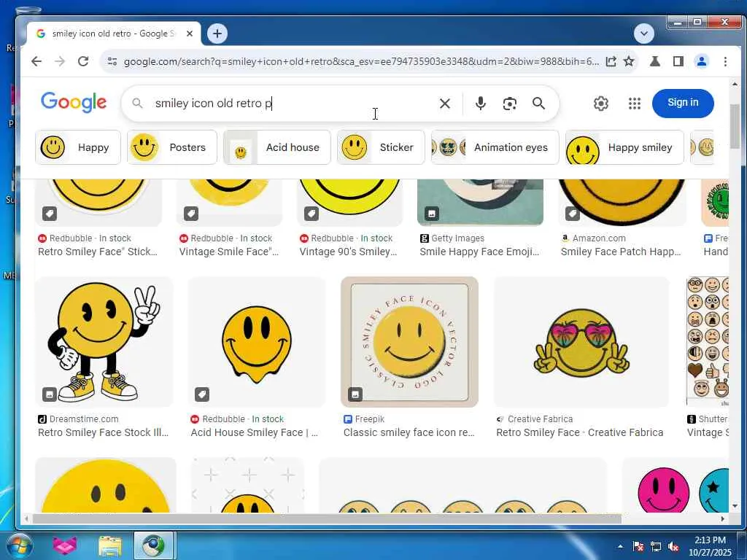
Task: Submit search with magnifier button
Action: 539,104
